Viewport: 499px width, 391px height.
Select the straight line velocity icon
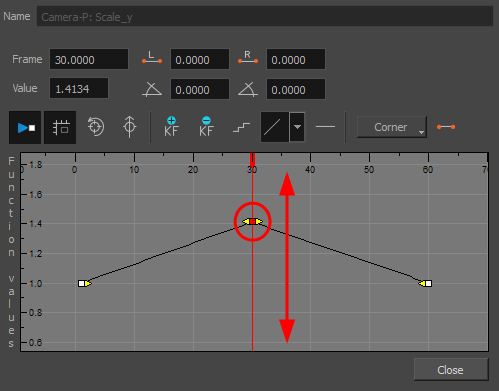(275, 127)
